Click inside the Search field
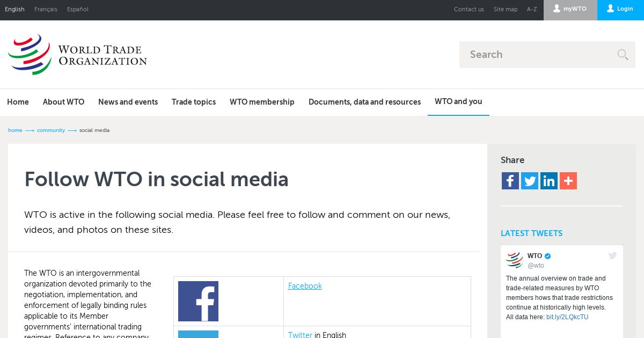Screen dimensions: 644x338 point(539,55)
